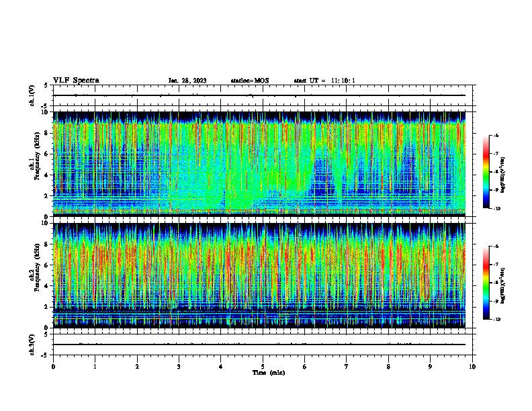532x411 pixels.
Task: Click the time axis tick label "0"
Action: pyautogui.click(x=53, y=367)
